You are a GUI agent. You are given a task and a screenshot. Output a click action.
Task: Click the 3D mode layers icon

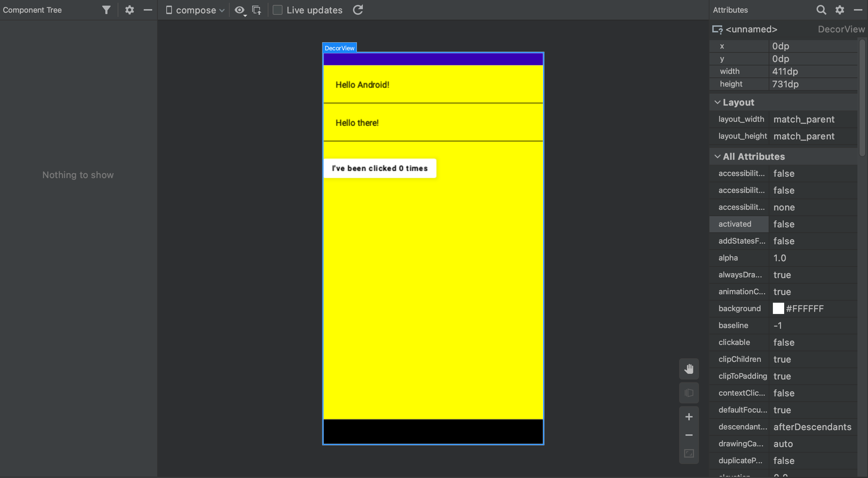(689, 393)
